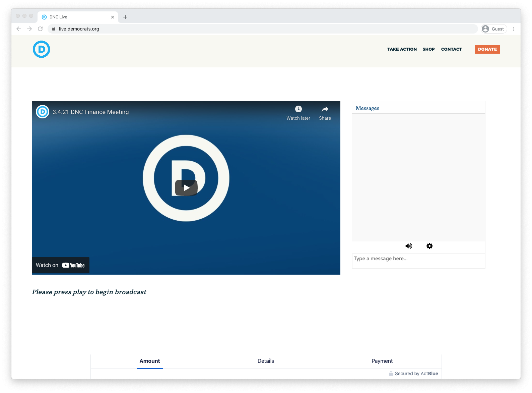532x393 pixels.
Task: Close the DNC Live tab
Action: (113, 17)
